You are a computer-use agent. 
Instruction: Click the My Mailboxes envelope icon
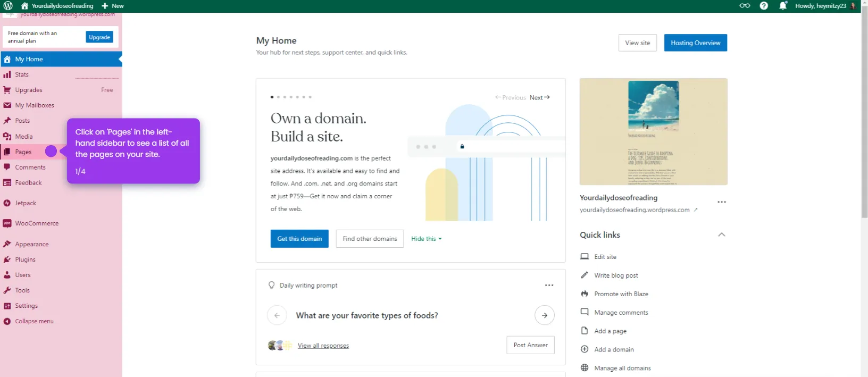pyautogui.click(x=7, y=105)
